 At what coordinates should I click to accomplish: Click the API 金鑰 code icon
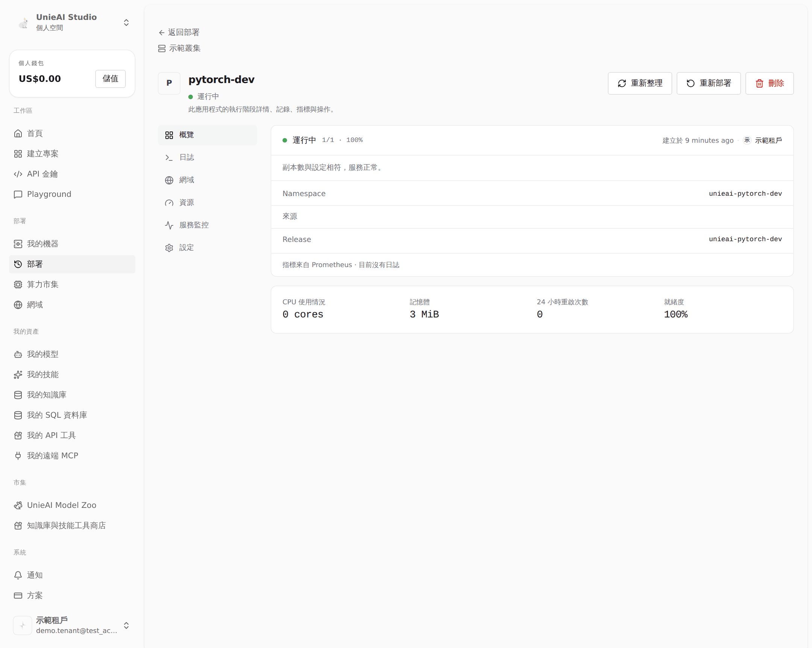[x=18, y=174]
